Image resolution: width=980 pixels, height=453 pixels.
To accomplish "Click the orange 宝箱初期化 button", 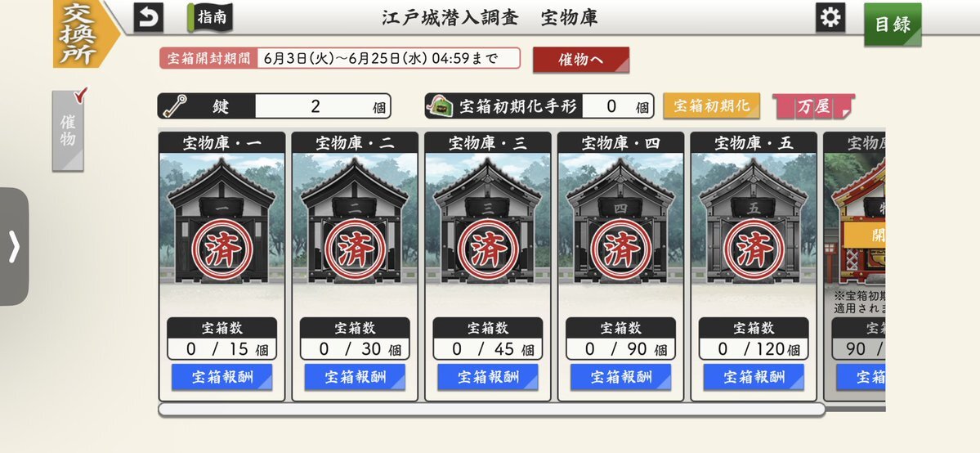I will (711, 105).
